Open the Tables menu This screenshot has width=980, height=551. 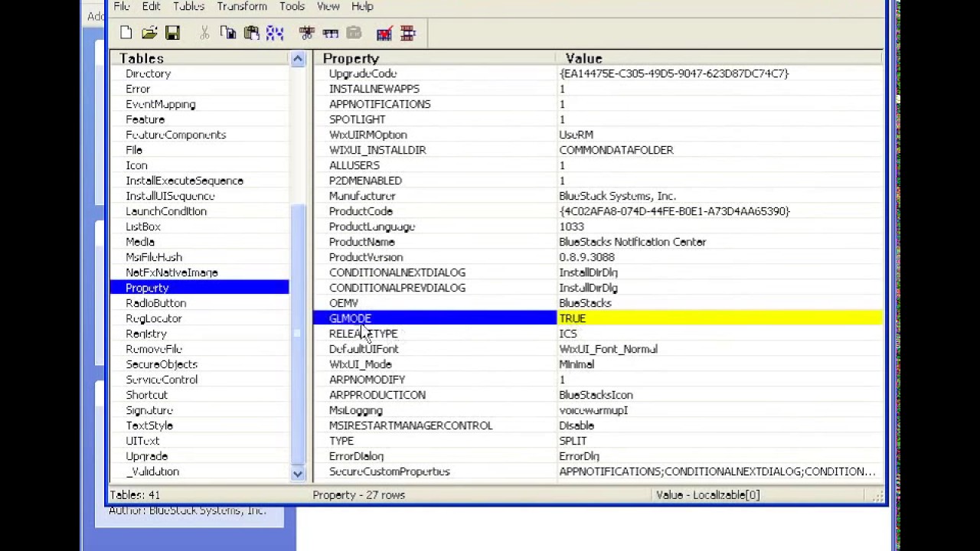pyautogui.click(x=188, y=6)
